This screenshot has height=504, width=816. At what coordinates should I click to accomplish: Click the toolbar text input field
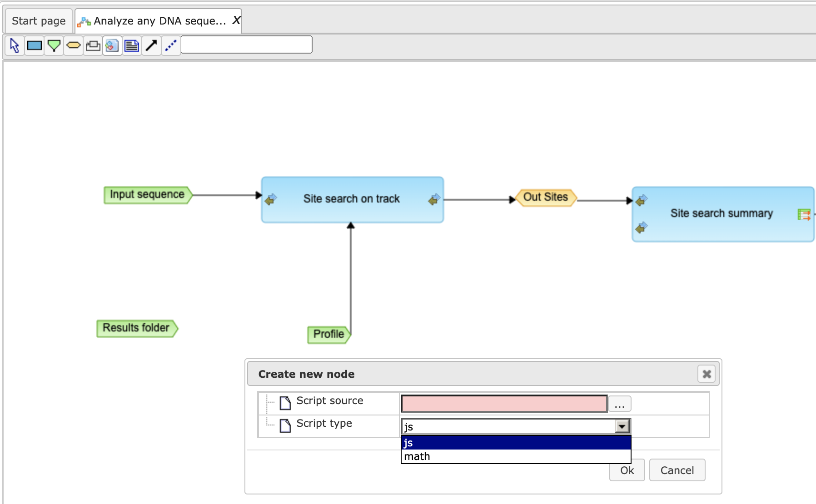point(247,44)
